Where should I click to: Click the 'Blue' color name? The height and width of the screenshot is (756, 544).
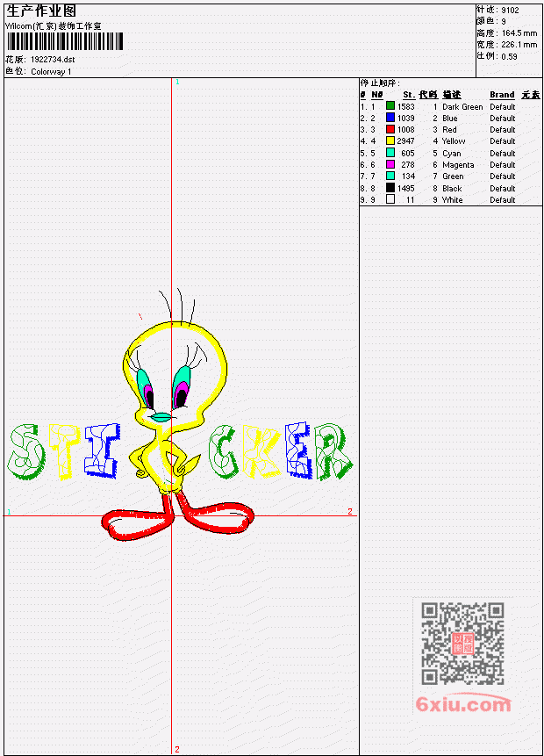pyautogui.click(x=450, y=119)
